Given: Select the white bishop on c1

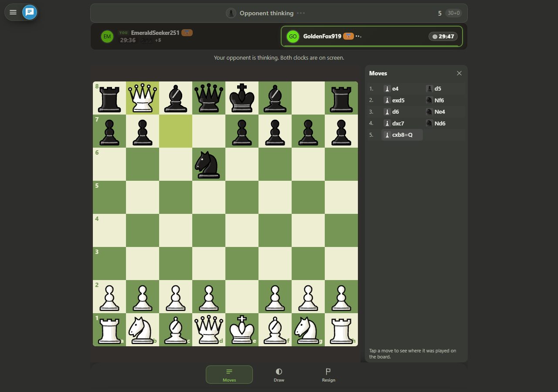Looking at the screenshot, I should pos(176,330).
